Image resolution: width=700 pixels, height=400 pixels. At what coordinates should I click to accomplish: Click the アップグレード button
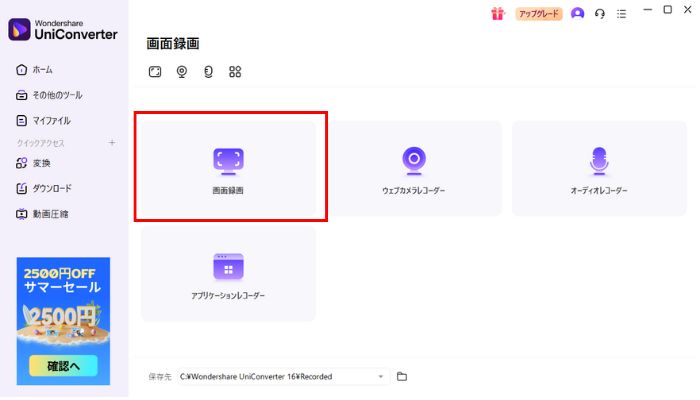(x=539, y=14)
